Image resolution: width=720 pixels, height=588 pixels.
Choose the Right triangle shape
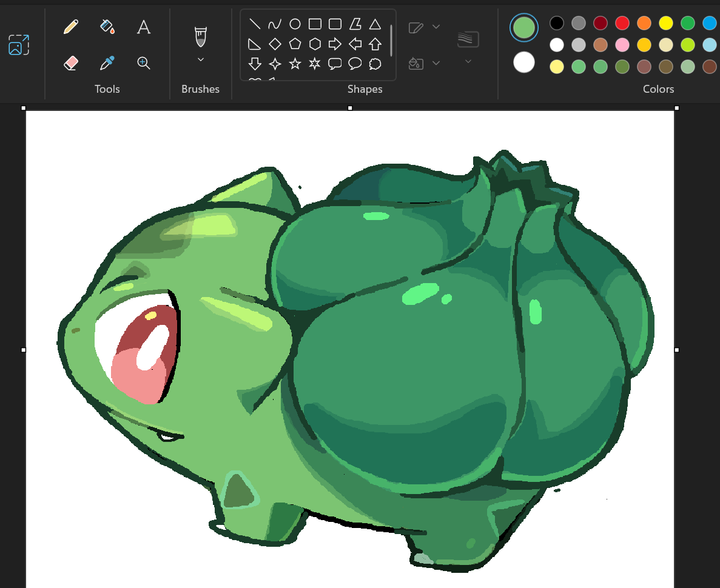pyautogui.click(x=254, y=44)
